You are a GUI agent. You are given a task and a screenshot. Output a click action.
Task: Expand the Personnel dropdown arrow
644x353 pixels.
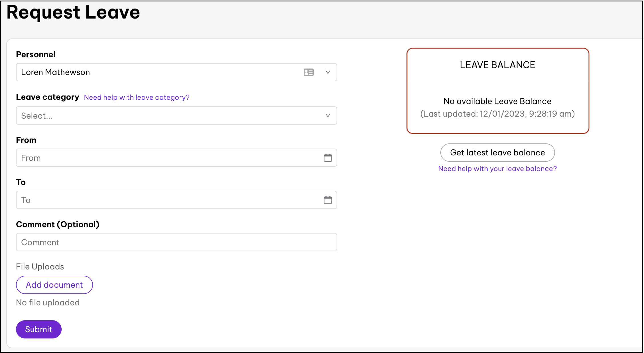click(328, 72)
